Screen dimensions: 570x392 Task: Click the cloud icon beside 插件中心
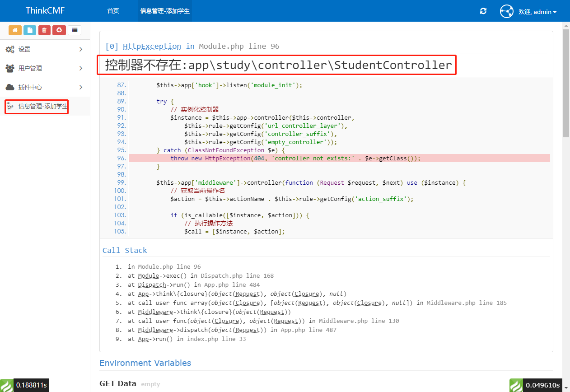[10, 87]
